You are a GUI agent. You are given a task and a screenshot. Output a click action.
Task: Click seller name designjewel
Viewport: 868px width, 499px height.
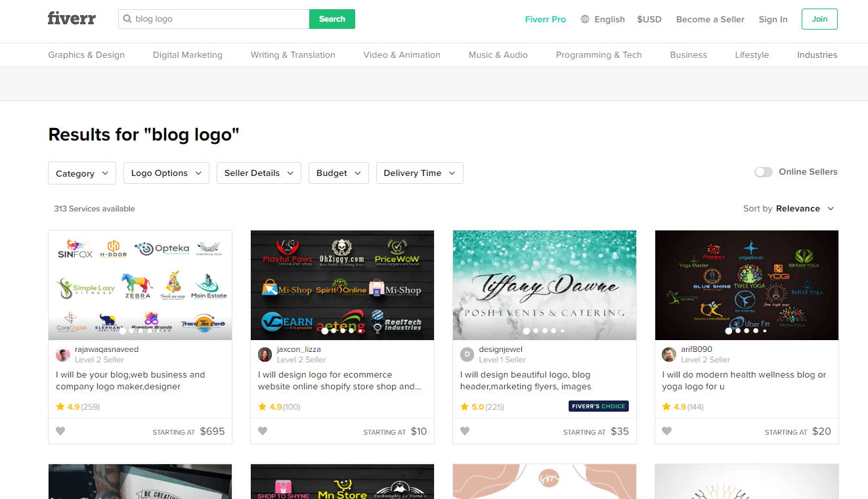click(501, 349)
